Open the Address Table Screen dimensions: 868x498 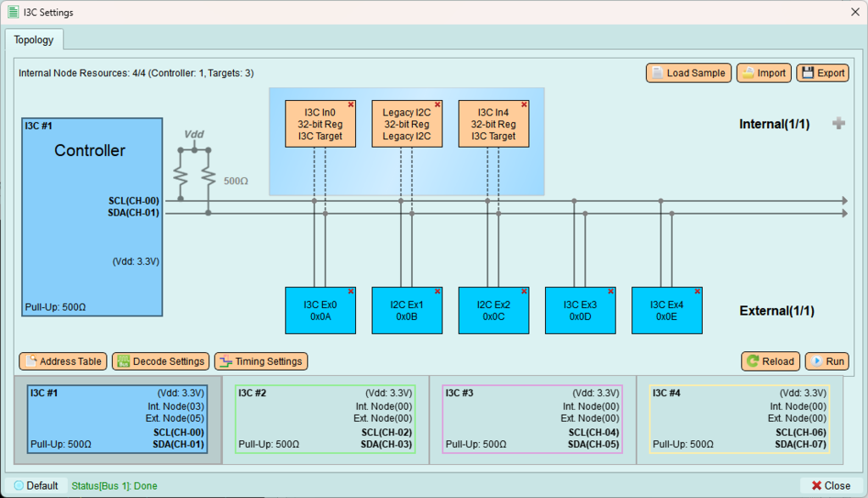pyautogui.click(x=63, y=361)
